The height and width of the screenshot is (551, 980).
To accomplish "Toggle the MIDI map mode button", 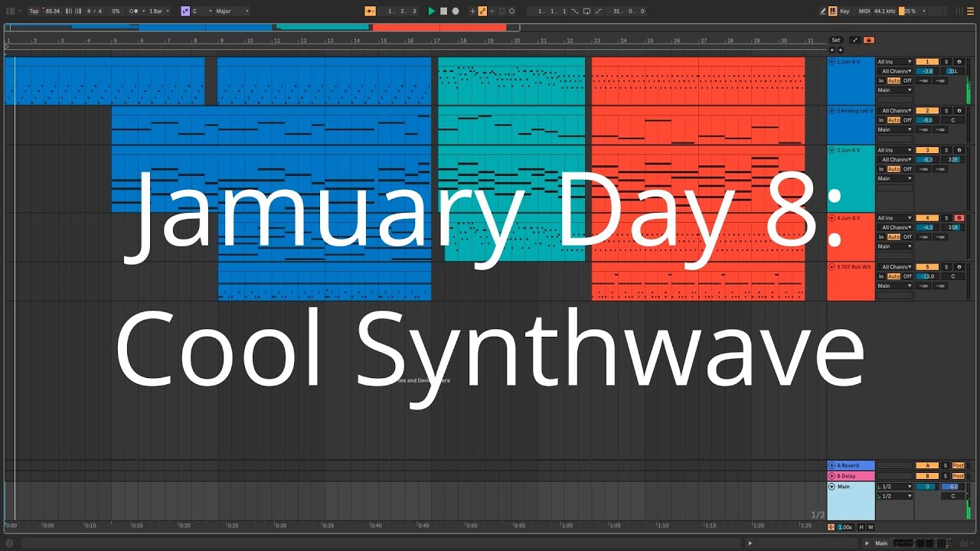I will [x=864, y=11].
